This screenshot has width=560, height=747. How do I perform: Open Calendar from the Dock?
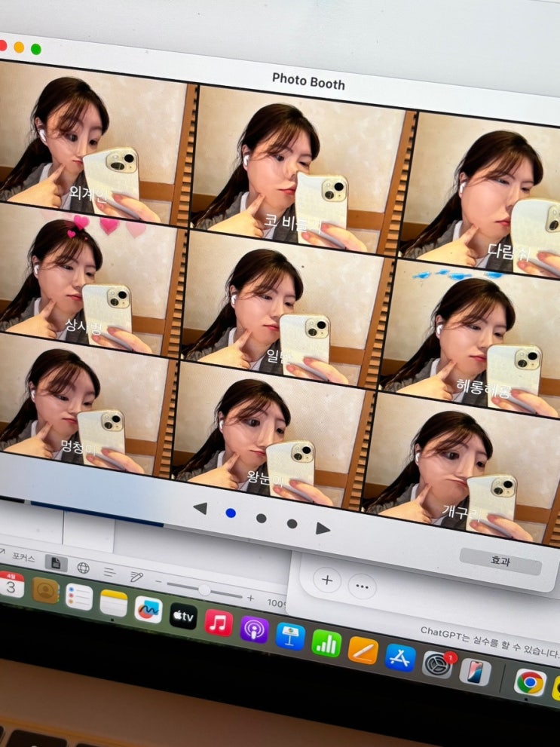coord(11,584)
